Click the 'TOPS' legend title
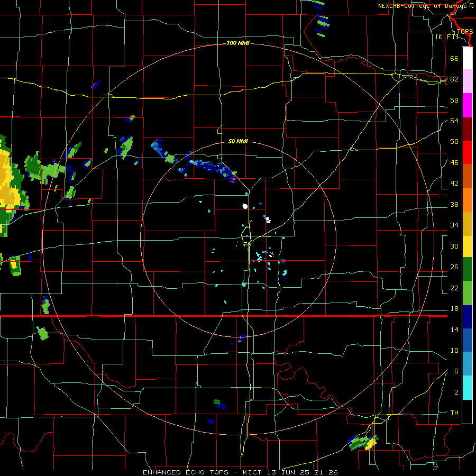 coord(465,31)
